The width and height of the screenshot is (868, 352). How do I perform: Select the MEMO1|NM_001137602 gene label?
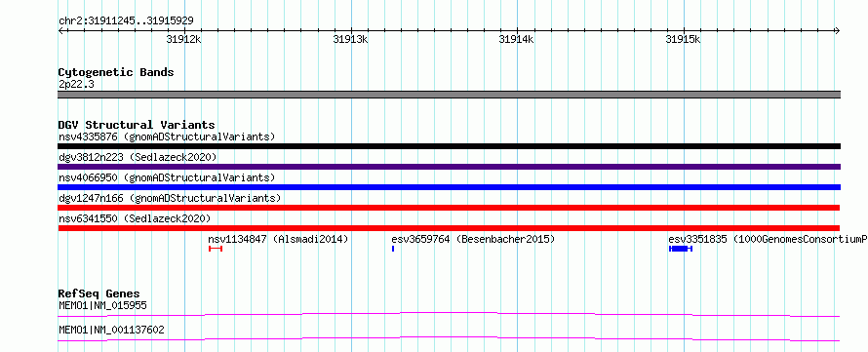[111, 330]
